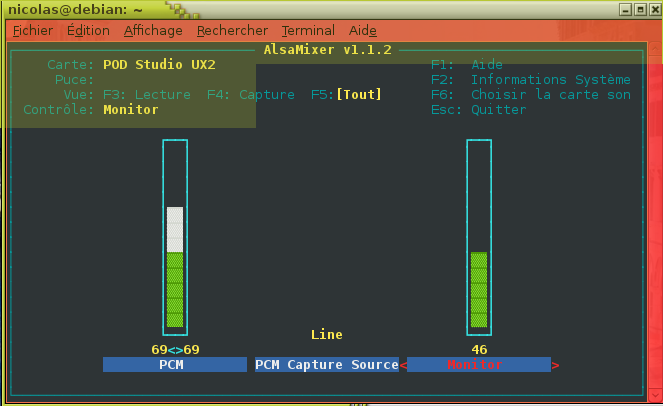The width and height of the screenshot is (663, 406).
Task: Click the PCM volume bar
Action: (175, 237)
